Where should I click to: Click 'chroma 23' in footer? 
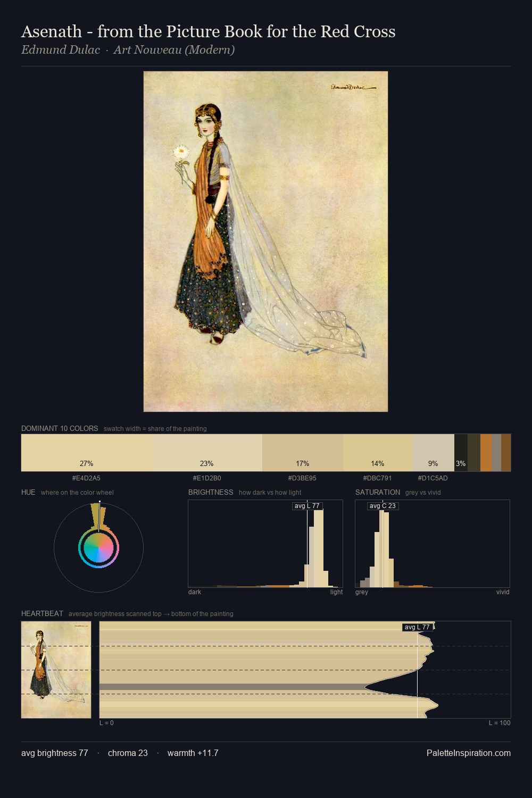pyautogui.click(x=128, y=753)
